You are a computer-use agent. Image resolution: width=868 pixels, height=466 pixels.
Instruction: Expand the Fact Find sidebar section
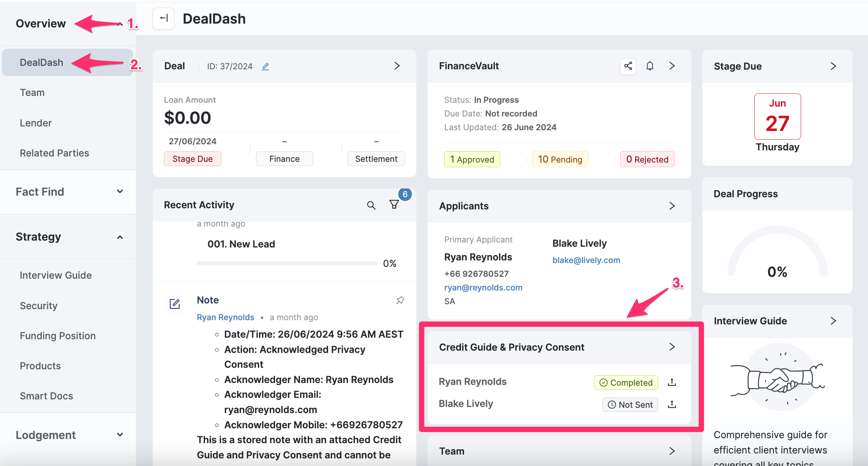120,192
